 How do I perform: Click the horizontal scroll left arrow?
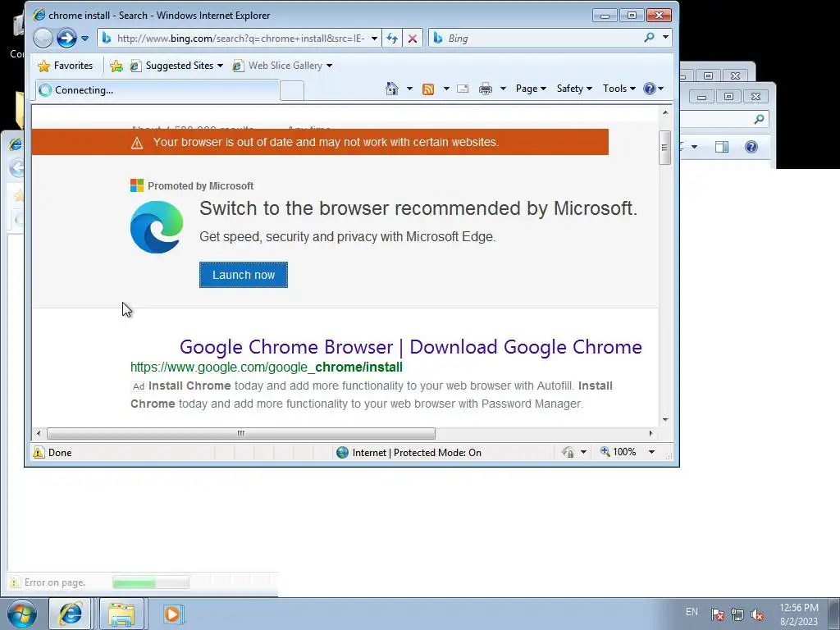coord(38,433)
